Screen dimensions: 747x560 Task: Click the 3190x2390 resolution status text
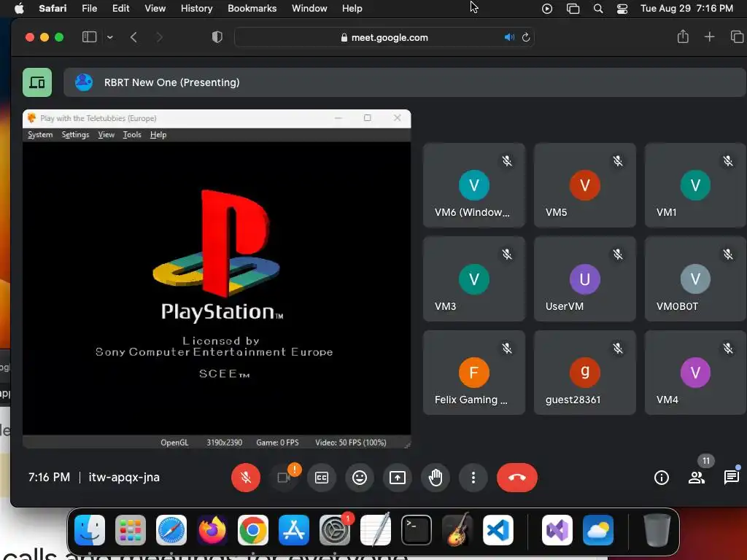pyautogui.click(x=225, y=443)
